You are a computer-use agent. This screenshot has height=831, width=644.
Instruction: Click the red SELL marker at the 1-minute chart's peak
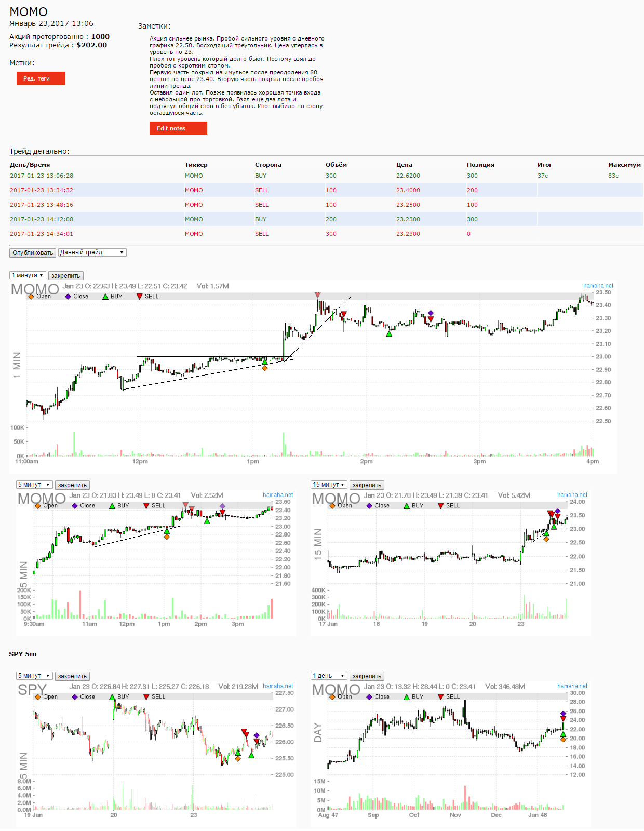(317, 295)
